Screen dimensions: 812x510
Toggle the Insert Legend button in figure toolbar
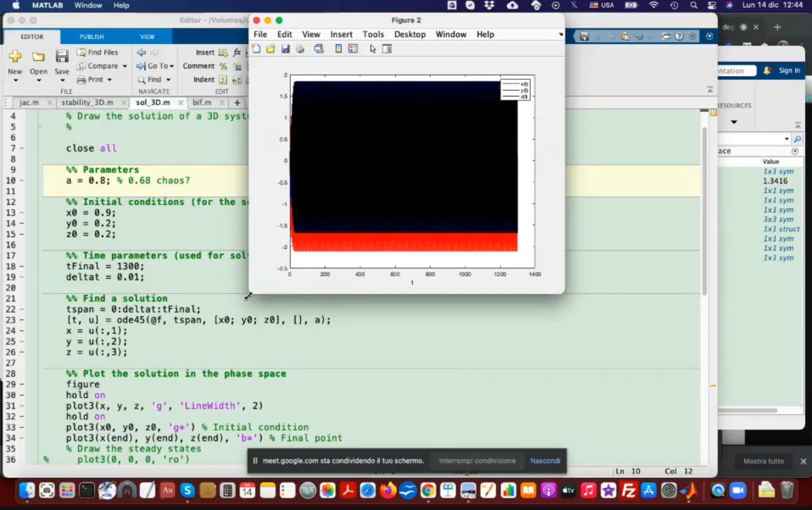pyautogui.click(x=353, y=49)
